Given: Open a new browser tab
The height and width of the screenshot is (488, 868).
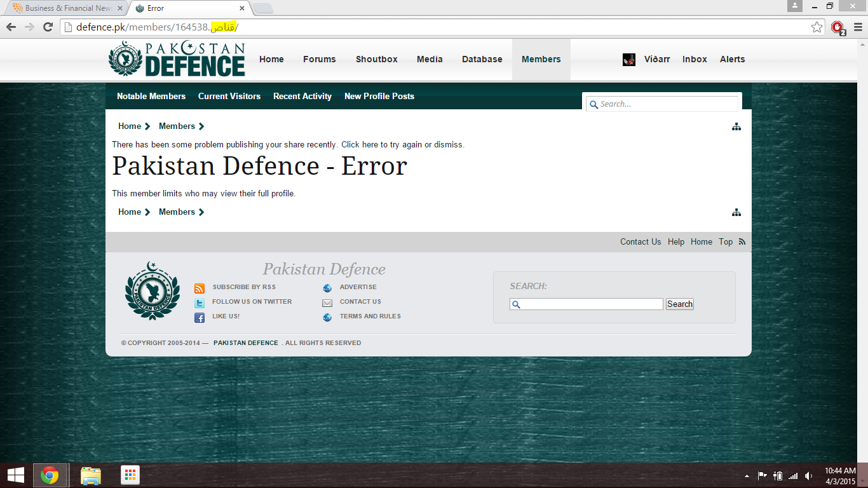Looking at the screenshot, I should click(x=262, y=8).
